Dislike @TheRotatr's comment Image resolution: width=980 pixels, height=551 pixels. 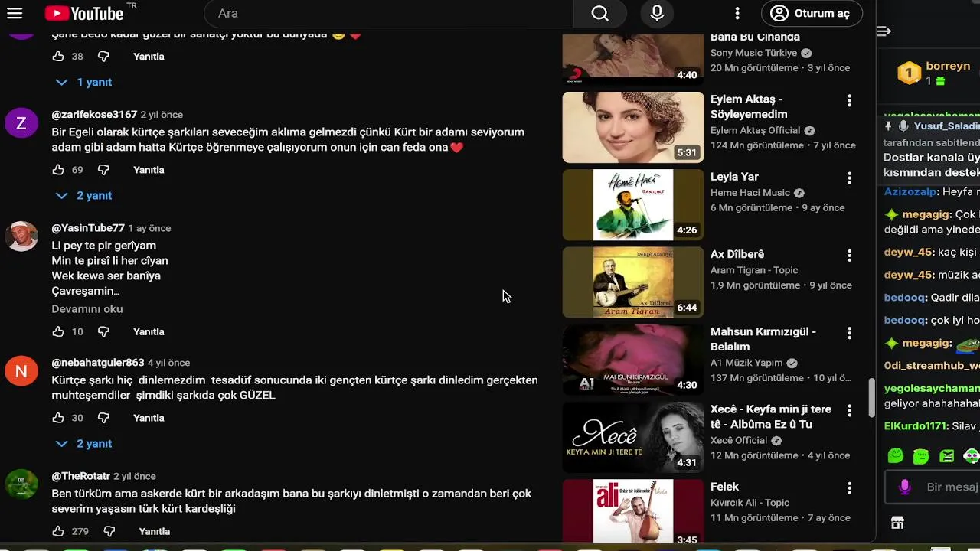[x=109, y=531]
